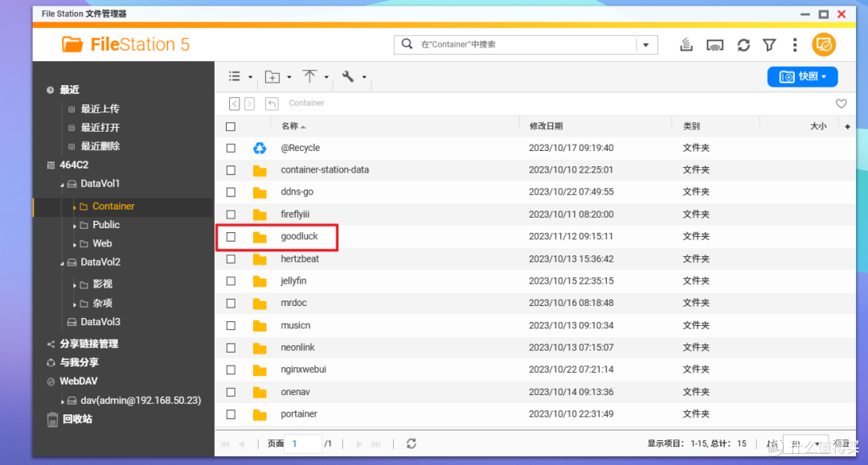Open the three-dot more options menu
Screen dimensions: 868x465
795,45
